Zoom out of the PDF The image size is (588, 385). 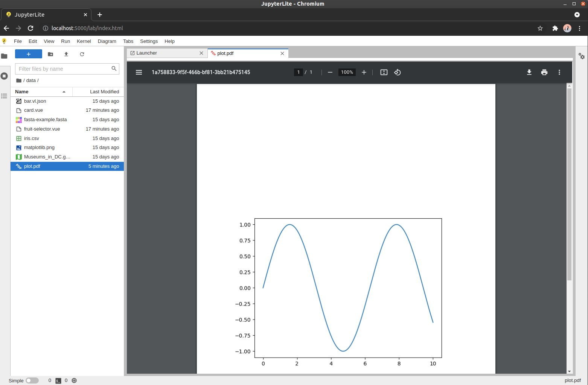click(330, 72)
